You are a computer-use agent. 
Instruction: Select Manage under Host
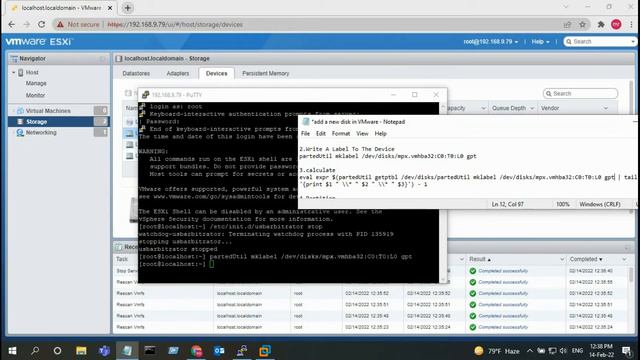36,83
